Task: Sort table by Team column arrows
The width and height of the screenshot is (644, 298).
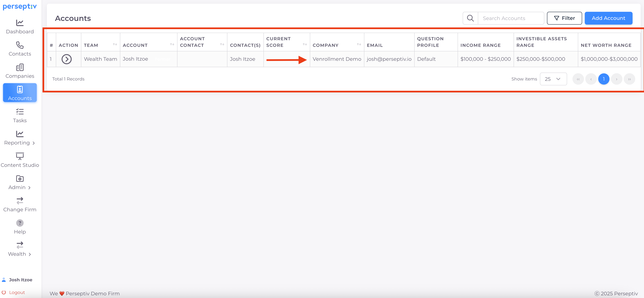Action: point(115,44)
